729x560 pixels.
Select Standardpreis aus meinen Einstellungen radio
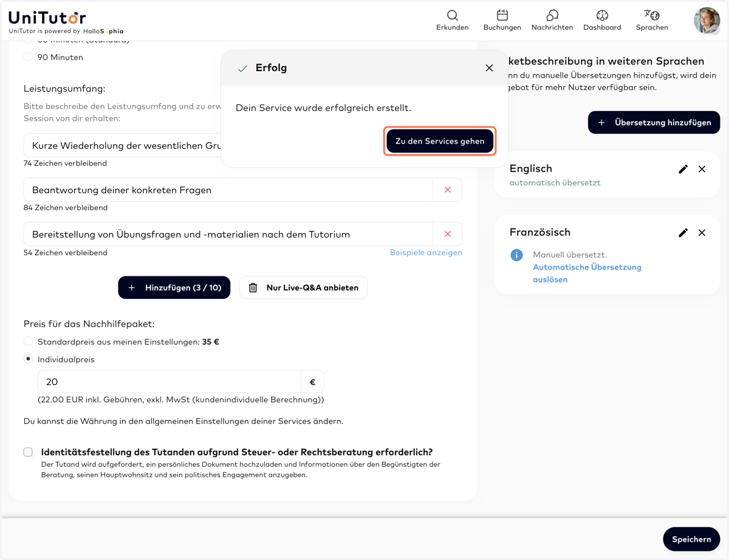pyautogui.click(x=28, y=341)
